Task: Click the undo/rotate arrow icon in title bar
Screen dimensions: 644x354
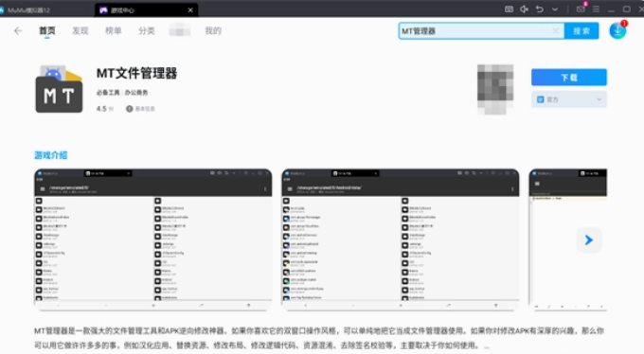Action: tap(540, 9)
